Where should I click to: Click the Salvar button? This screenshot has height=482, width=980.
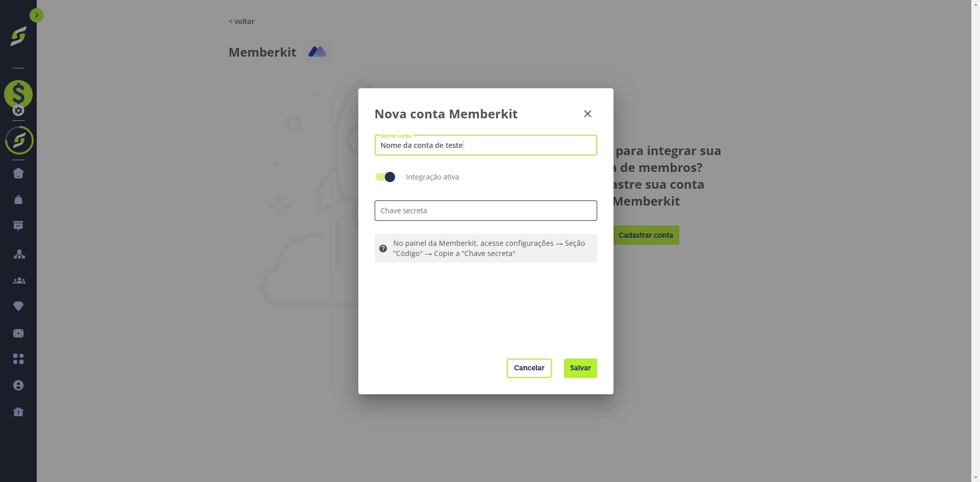tap(580, 368)
